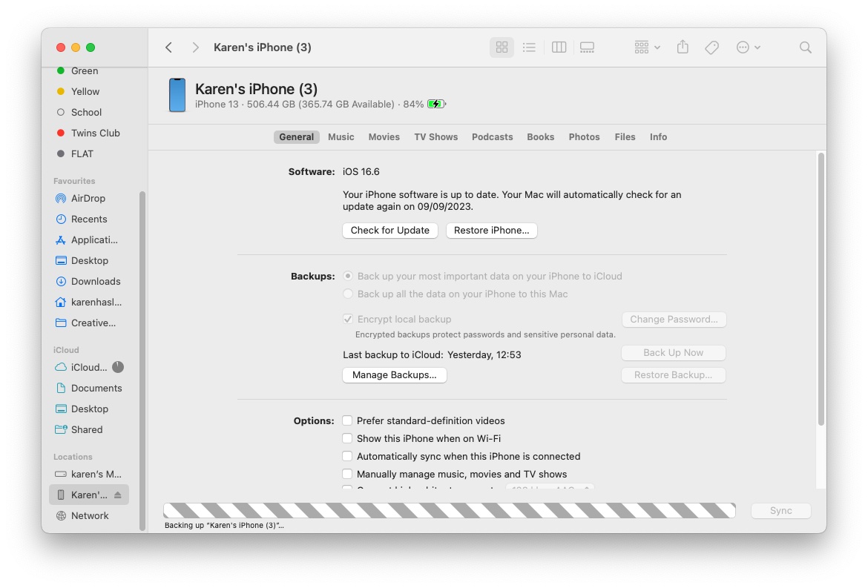Switch to gallery view
The width and height of the screenshot is (868, 588).
tap(588, 47)
